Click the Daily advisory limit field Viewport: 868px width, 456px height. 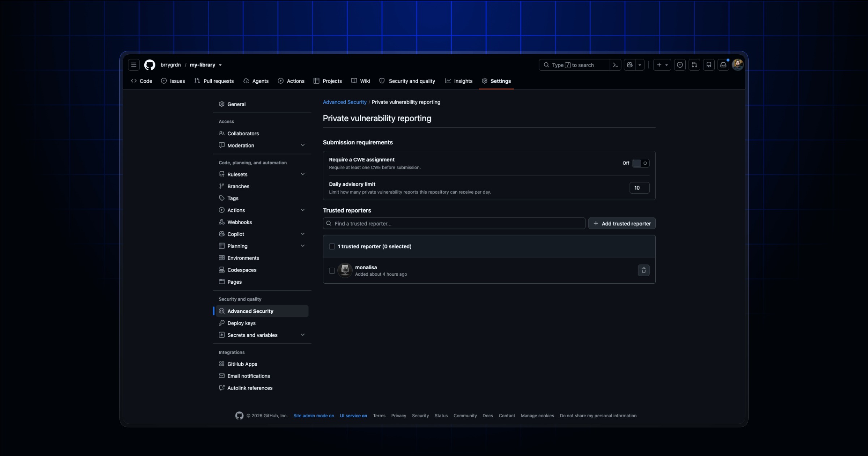pyautogui.click(x=639, y=188)
